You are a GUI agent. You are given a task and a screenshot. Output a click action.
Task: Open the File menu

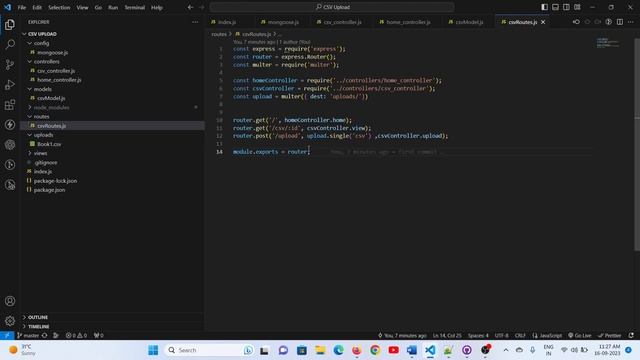[x=22, y=7]
